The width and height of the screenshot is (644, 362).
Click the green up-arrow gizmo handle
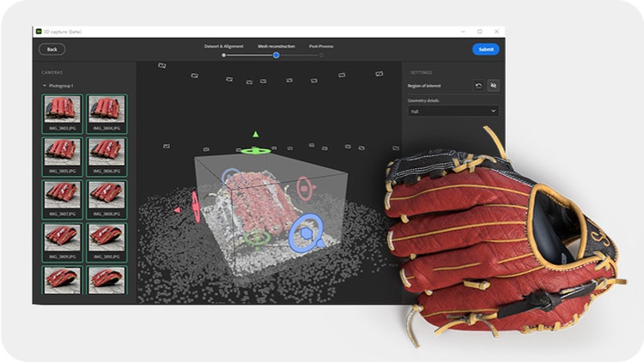pos(256,134)
